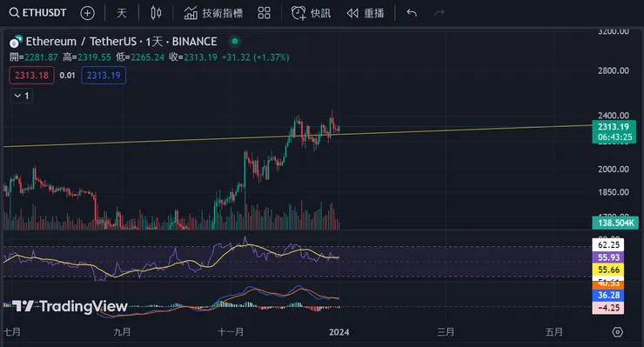The height and width of the screenshot is (347, 644).
Task: Open the ETHUSDT symbol search
Action: click(x=37, y=13)
